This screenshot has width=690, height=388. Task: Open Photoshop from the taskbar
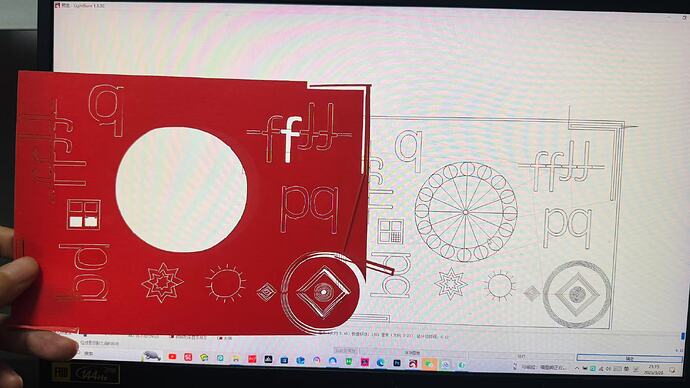click(397, 363)
